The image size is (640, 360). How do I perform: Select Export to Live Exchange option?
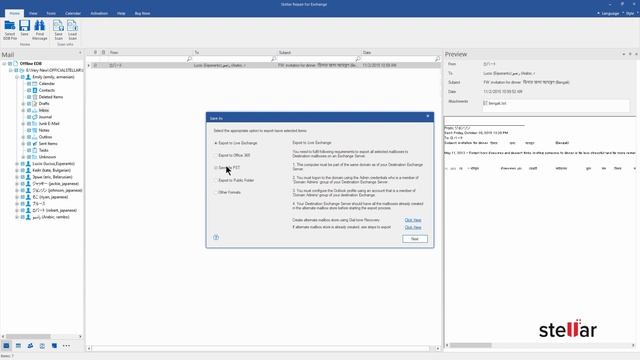(x=236, y=143)
